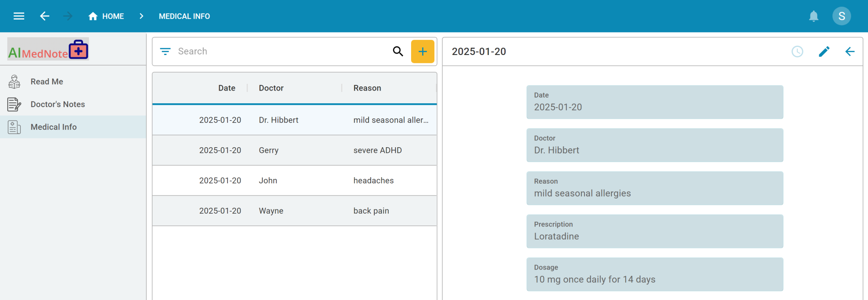The image size is (868, 300).
Task: Sort by Date column header
Action: 227,88
